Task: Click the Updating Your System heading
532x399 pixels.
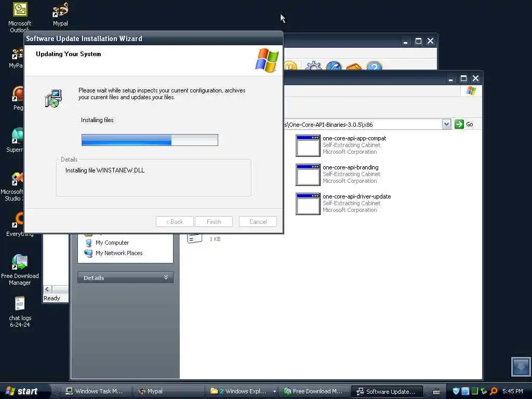Action: tap(68, 54)
